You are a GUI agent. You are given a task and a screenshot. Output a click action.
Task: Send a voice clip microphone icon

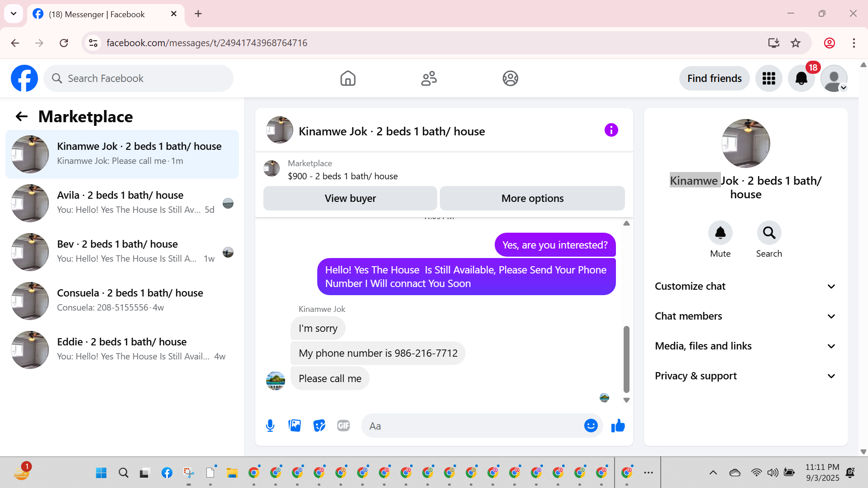(x=270, y=426)
